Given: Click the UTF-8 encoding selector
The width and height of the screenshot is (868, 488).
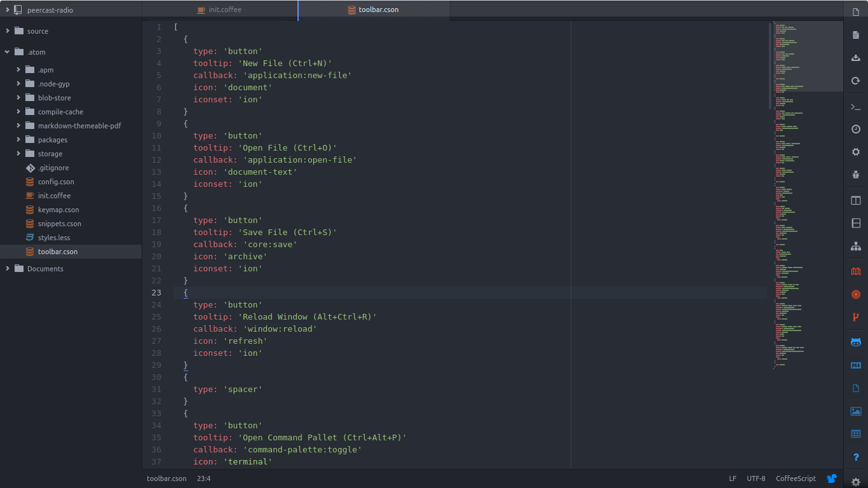Looking at the screenshot, I should point(756,478).
